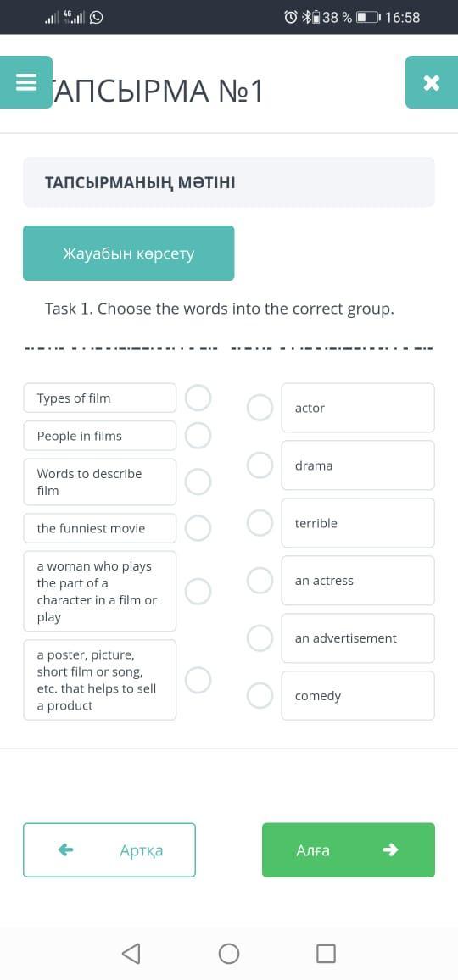
Task: Tap the battery indicator in status bar
Action: pos(368,18)
